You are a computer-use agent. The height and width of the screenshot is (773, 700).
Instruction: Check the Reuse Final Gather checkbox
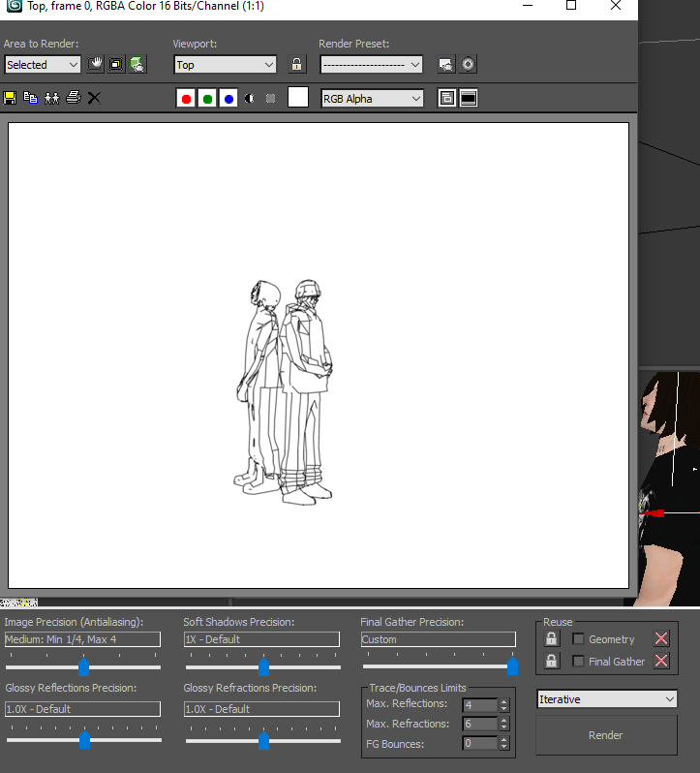(x=579, y=662)
